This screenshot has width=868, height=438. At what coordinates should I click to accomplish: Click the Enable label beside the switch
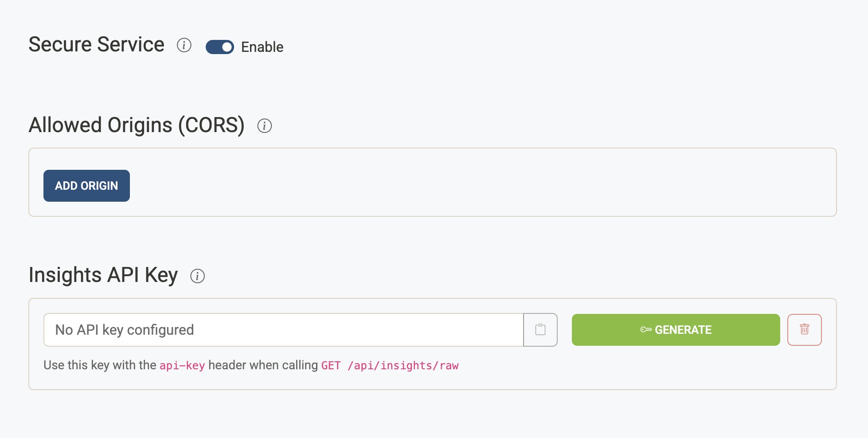point(262,47)
